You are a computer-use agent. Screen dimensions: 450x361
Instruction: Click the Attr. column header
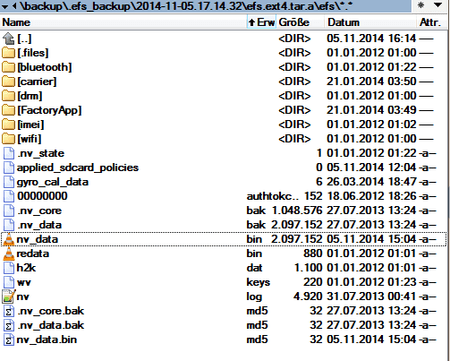[x=432, y=22]
